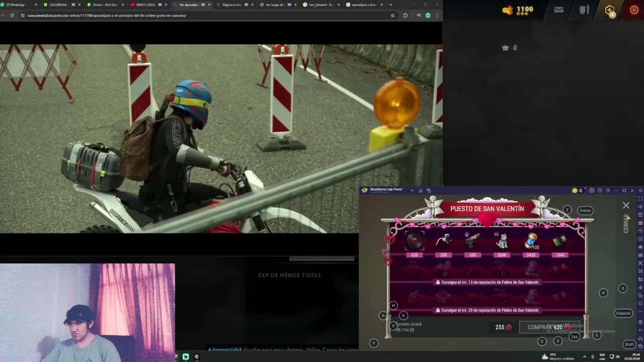Click the Entrar key overlay button
The width and height of the screenshot is (644, 362).
[585, 211]
